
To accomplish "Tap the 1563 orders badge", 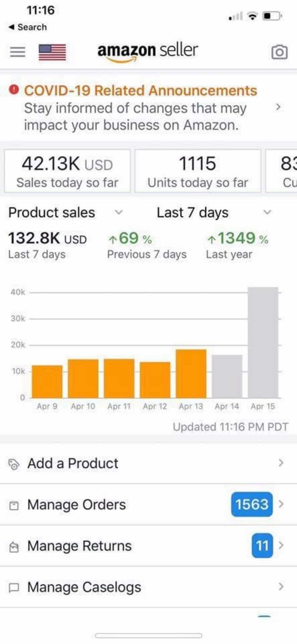I will 252,504.
